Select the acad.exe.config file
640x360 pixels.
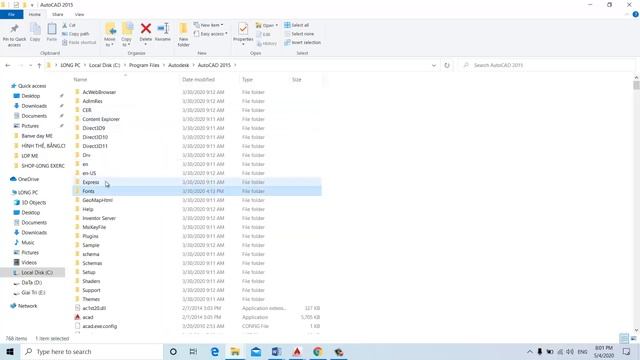100,326
